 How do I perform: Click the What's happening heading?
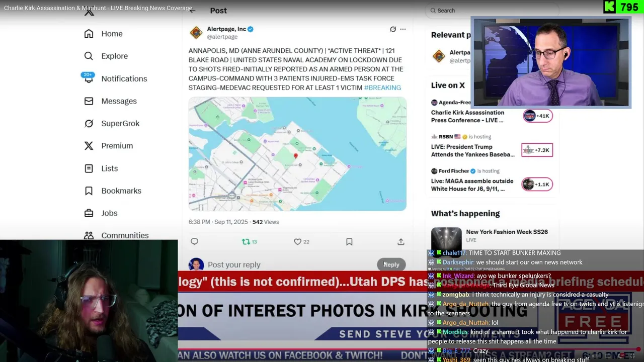click(x=465, y=214)
